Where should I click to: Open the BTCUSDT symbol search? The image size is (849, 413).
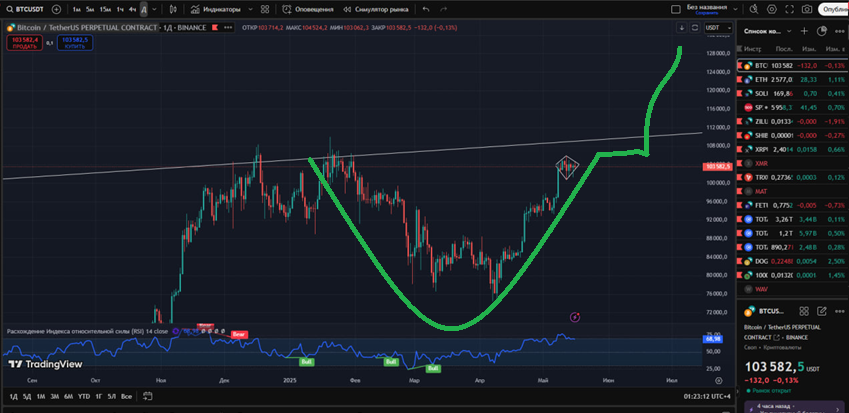coord(25,9)
